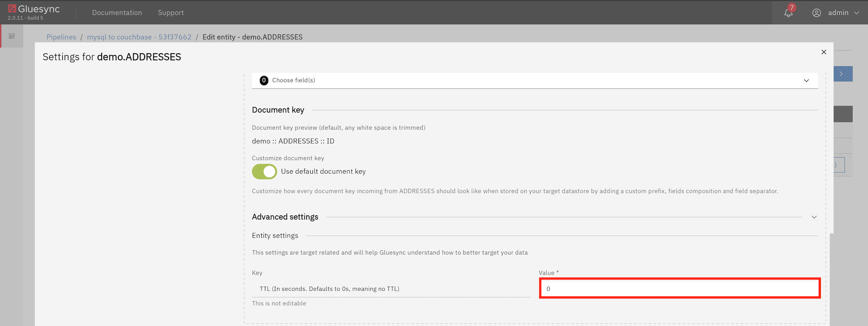Open Support menu item
The height and width of the screenshot is (326, 868).
coord(171,13)
